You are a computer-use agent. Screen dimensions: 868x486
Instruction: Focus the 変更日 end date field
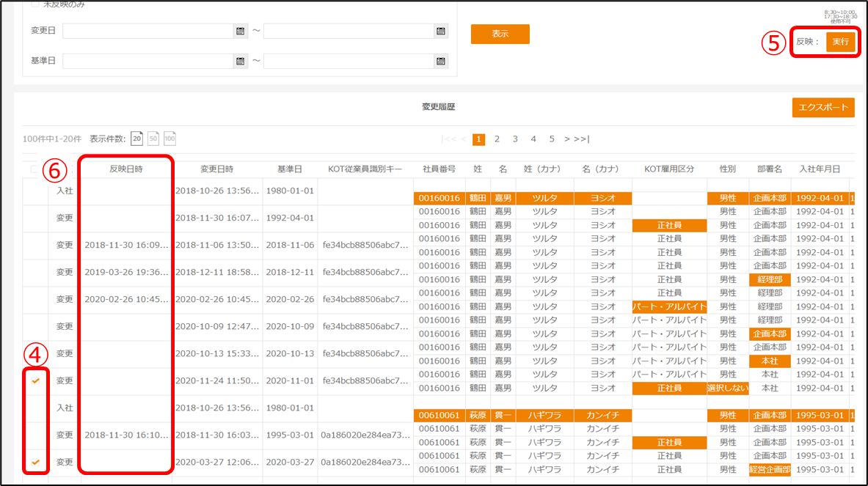(349, 31)
